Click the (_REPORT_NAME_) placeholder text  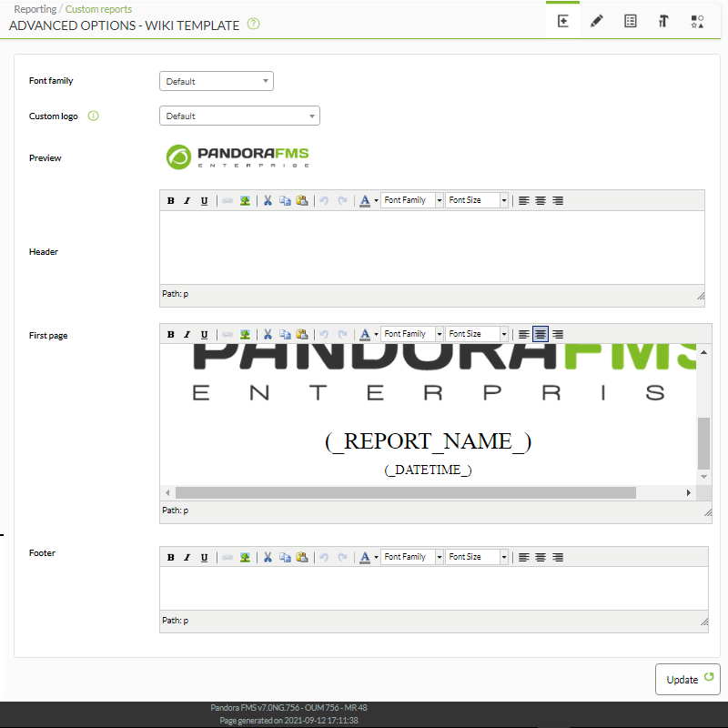click(x=428, y=441)
